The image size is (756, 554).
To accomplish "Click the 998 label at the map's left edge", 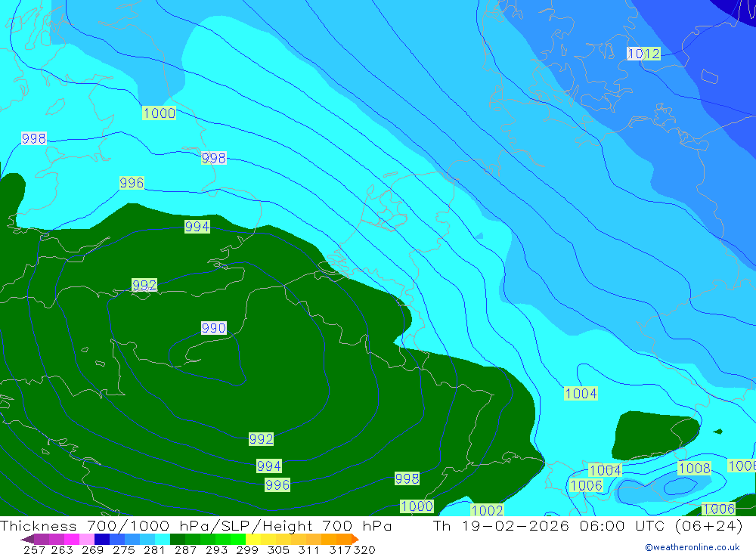I will (34, 139).
